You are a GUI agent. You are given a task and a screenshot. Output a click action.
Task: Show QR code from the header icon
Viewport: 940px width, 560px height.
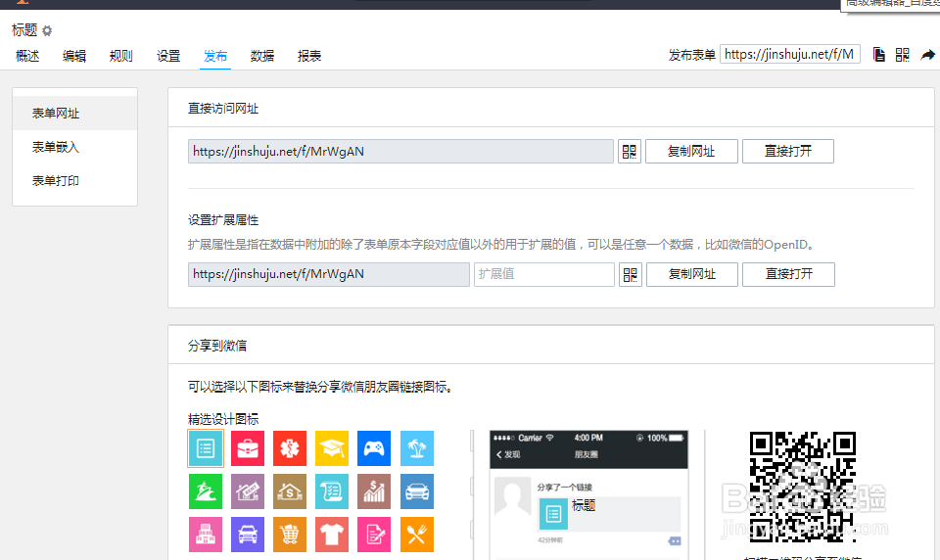902,55
